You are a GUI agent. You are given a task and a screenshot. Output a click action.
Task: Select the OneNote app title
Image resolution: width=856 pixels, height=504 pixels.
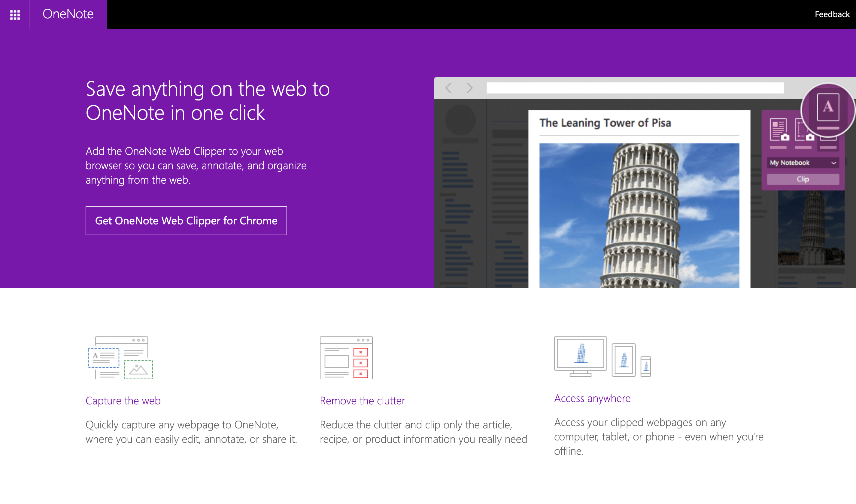(x=67, y=14)
